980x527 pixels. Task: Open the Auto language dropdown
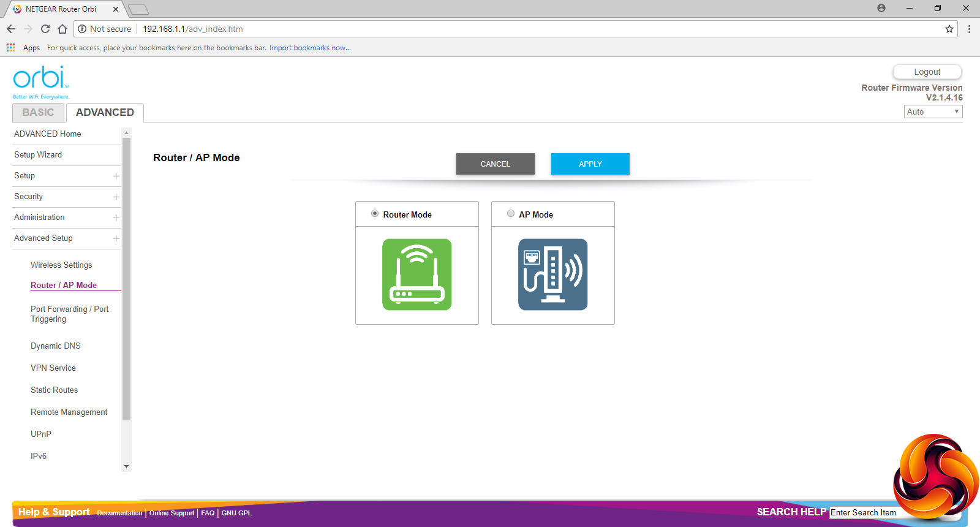(x=933, y=112)
